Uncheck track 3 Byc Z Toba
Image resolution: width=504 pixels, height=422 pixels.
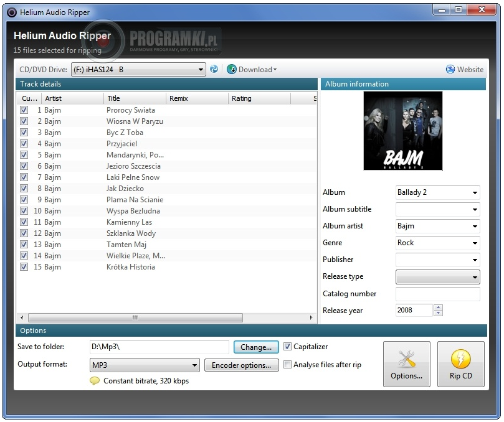point(24,133)
